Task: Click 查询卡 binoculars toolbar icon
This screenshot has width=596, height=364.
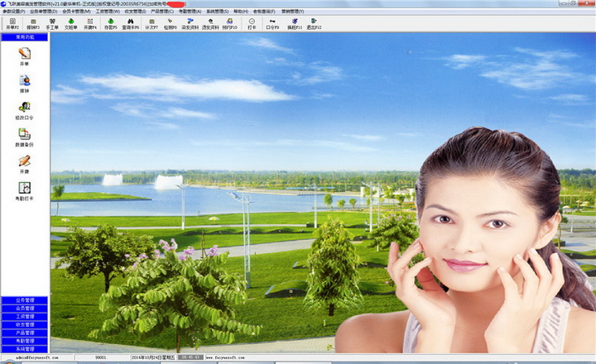Action: 131,24
